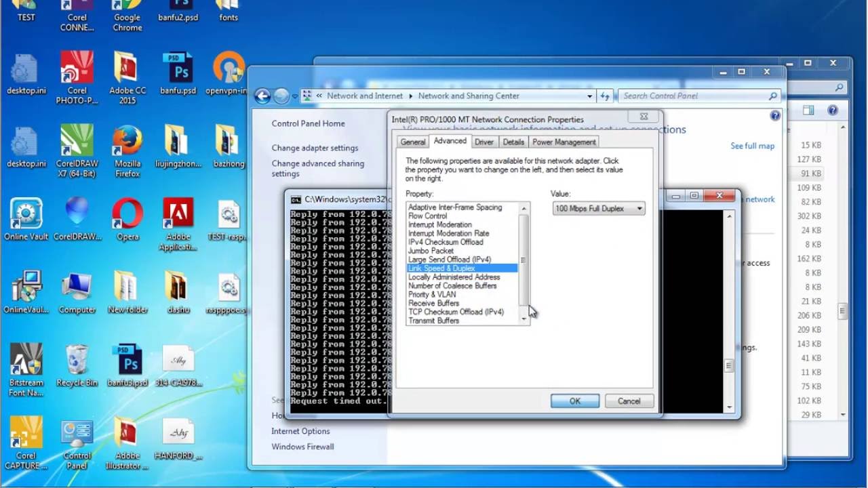Open the breadcrumb root chevron menu
Viewport: 868px width, 488px height.
(x=319, y=96)
